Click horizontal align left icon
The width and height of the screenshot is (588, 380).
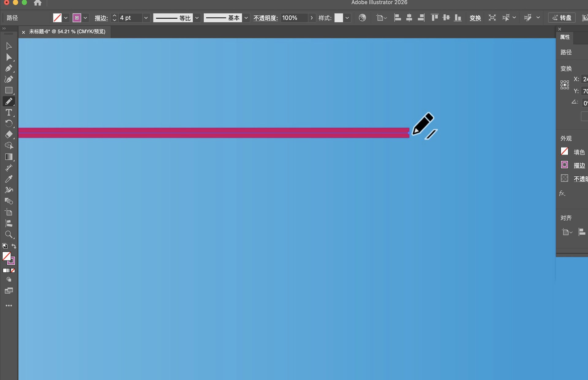click(398, 17)
